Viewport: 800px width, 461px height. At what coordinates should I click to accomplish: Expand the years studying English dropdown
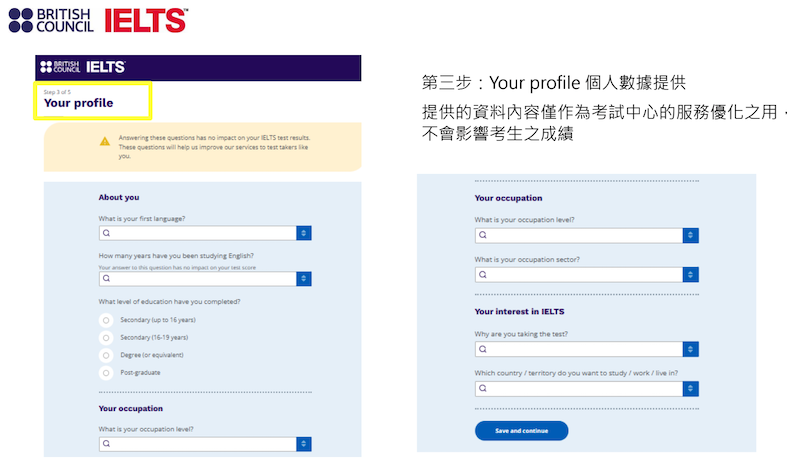304,278
